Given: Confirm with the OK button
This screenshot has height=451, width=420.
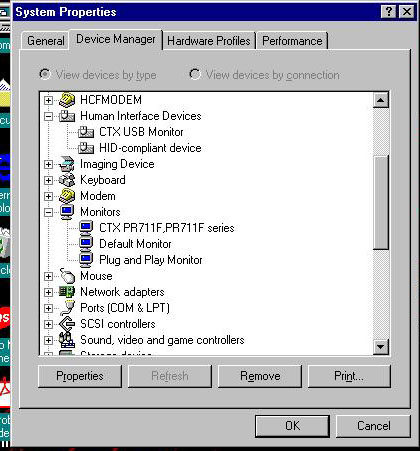Looking at the screenshot, I should pos(292,426).
